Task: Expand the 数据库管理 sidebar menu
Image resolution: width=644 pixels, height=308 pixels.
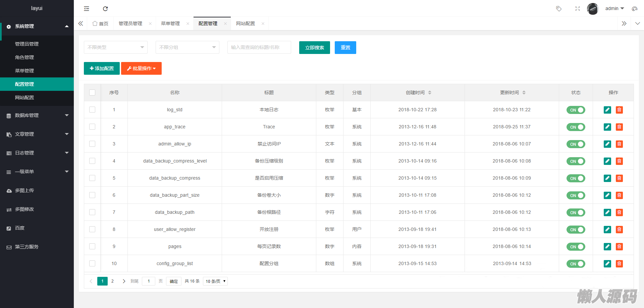Action: [37, 115]
